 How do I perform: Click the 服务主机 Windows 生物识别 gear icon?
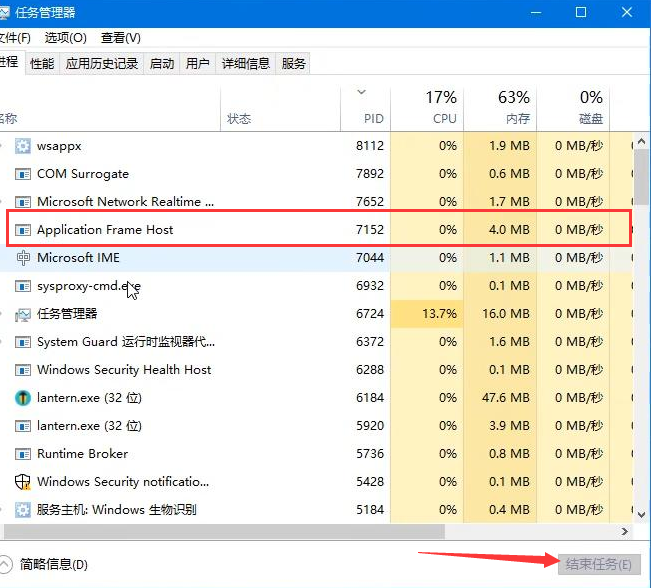23,510
